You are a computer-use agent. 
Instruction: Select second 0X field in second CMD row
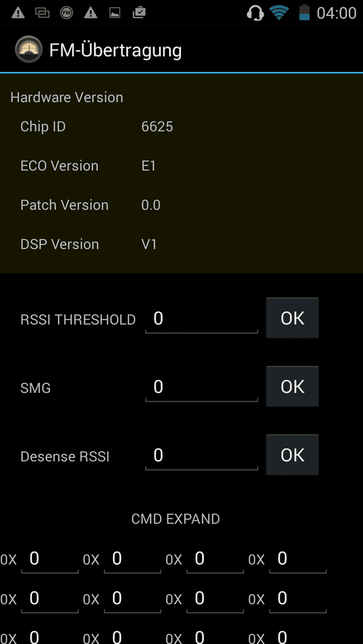point(133,599)
